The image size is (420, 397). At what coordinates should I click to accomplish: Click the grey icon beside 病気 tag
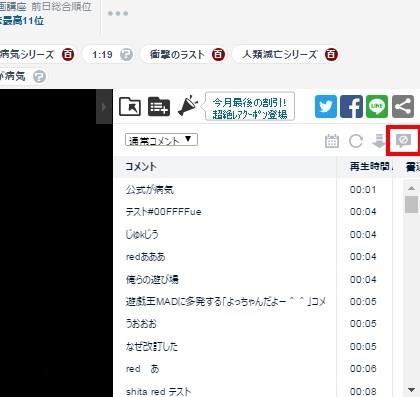[x=40, y=76]
